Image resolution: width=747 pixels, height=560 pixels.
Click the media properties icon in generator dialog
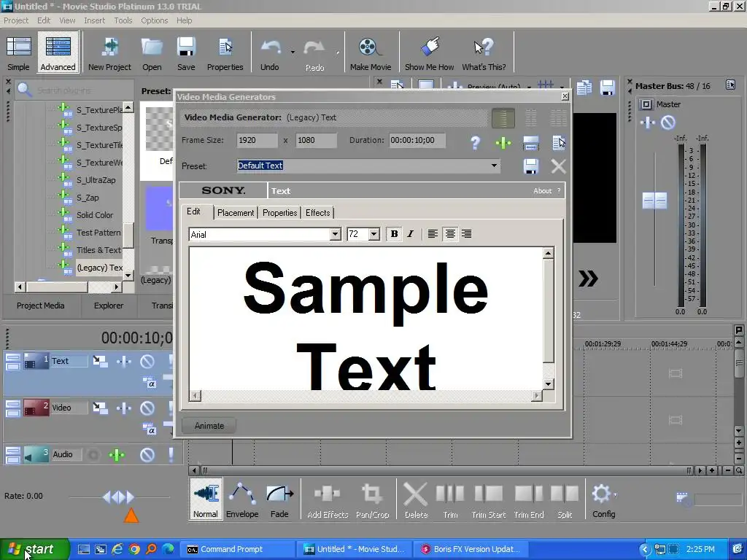pyautogui.click(x=558, y=142)
